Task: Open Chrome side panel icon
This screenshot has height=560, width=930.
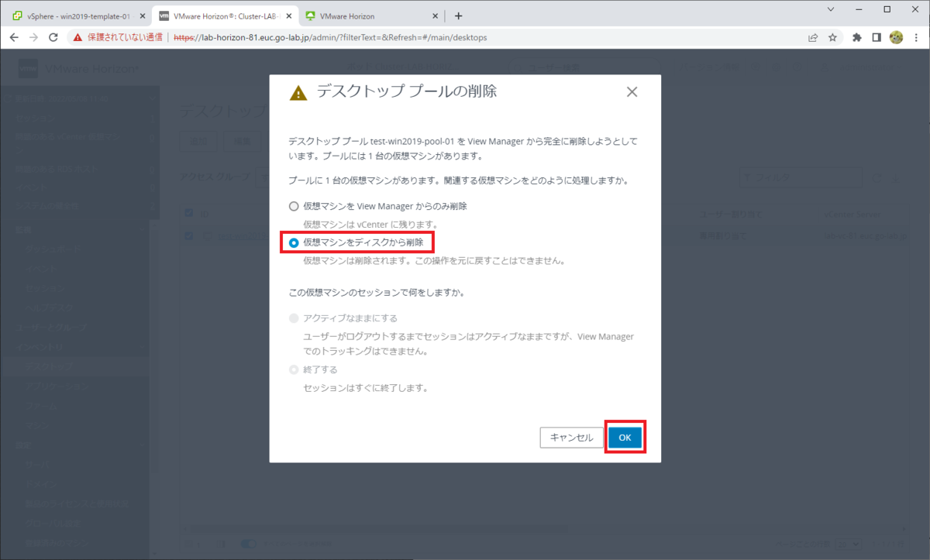Action: (x=877, y=37)
